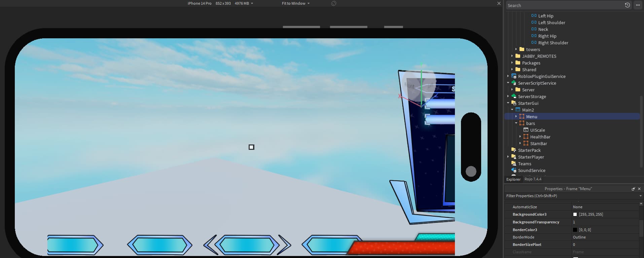Click the SoundService icon
Image resolution: width=644 pixels, height=258 pixels.
(x=514, y=170)
